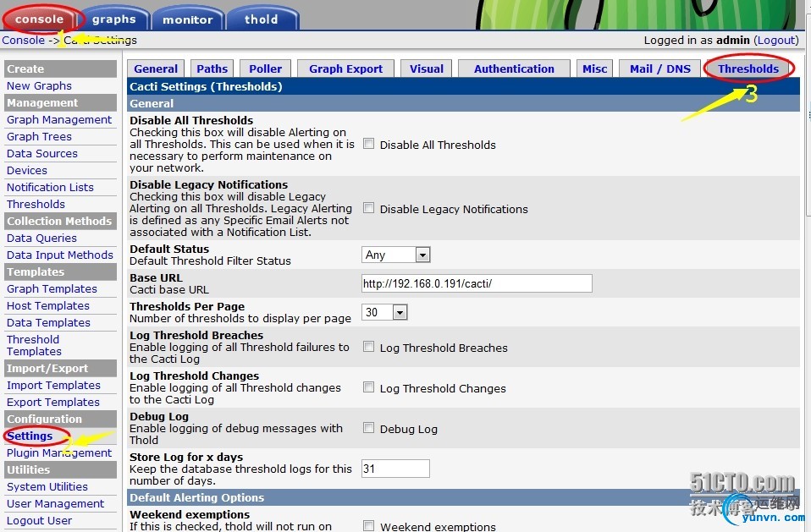
Task: Open New Graphs in sidebar
Action: tap(39, 85)
